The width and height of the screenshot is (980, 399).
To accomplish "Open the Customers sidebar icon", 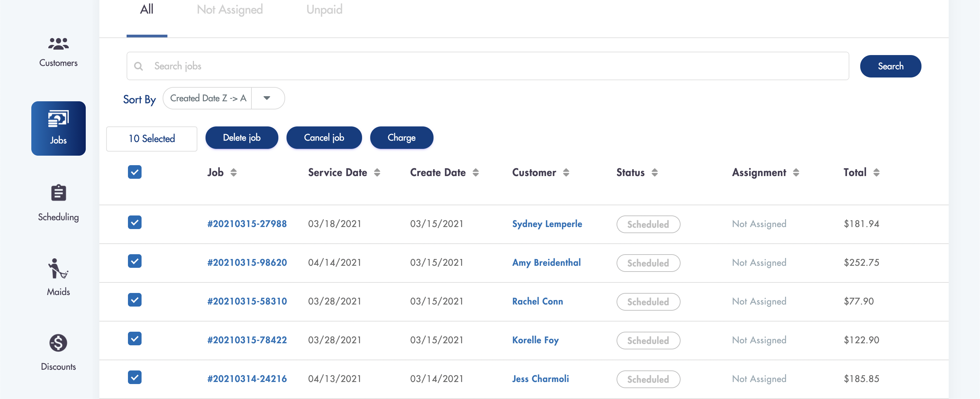I will [58, 44].
